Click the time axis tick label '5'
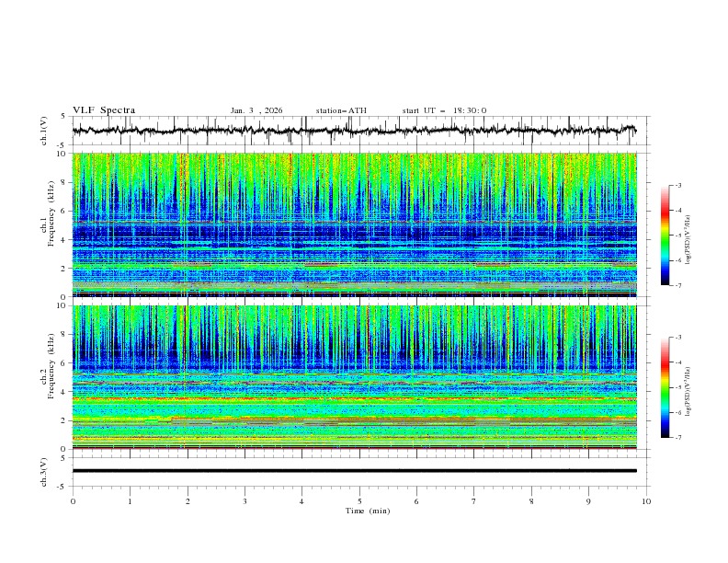Screen dimensions: 728x563 (359, 501)
